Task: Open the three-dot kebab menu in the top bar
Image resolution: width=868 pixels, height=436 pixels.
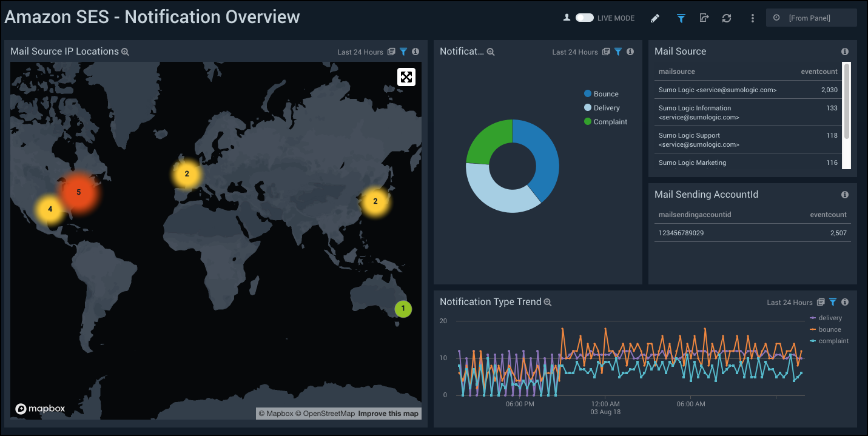Action: click(752, 18)
